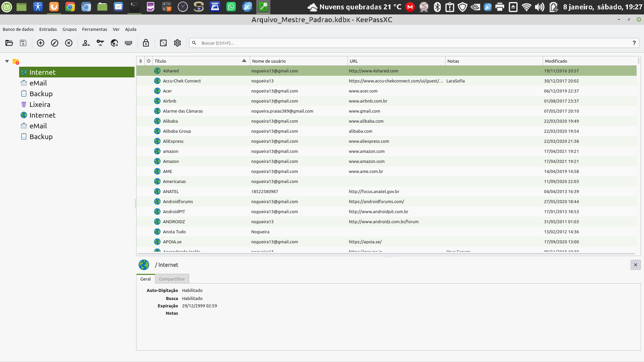
Task: Sort by Modificado column header
Action: pos(590,61)
